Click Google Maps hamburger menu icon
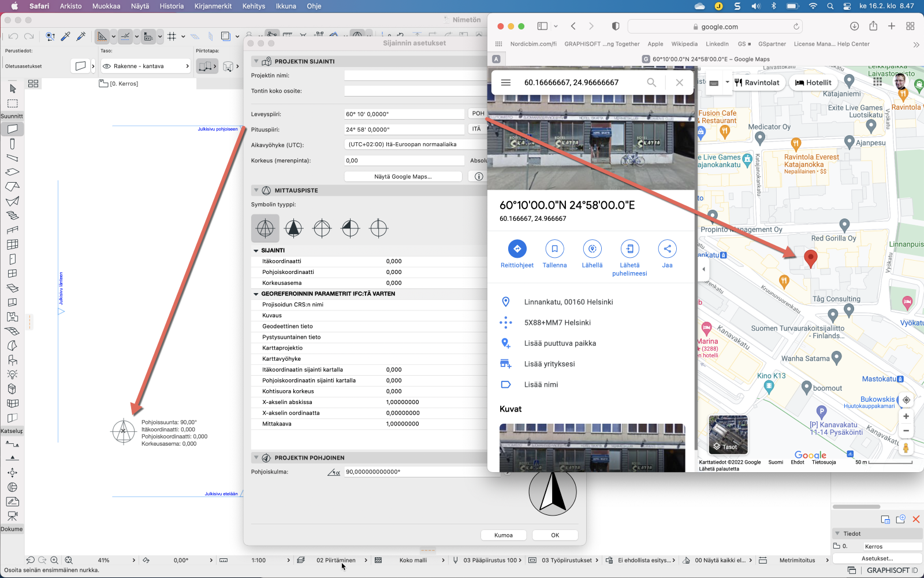This screenshot has height=578, width=924. (506, 83)
